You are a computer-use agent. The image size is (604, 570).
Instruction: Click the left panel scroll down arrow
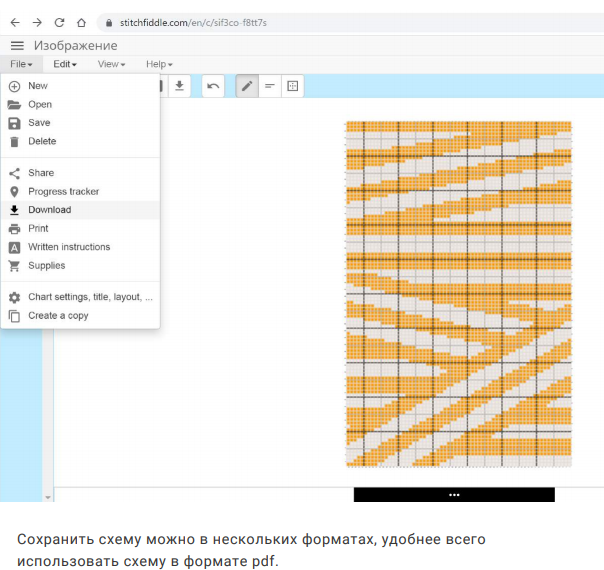(x=48, y=497)
